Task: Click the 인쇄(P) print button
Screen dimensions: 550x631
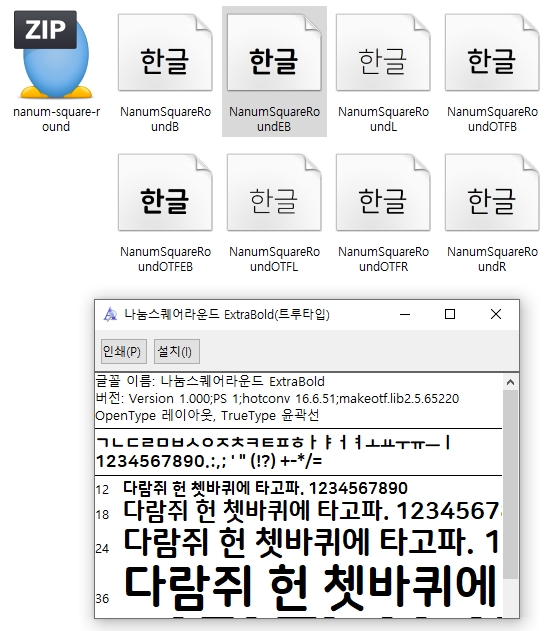Action: (x=124, y=351)
